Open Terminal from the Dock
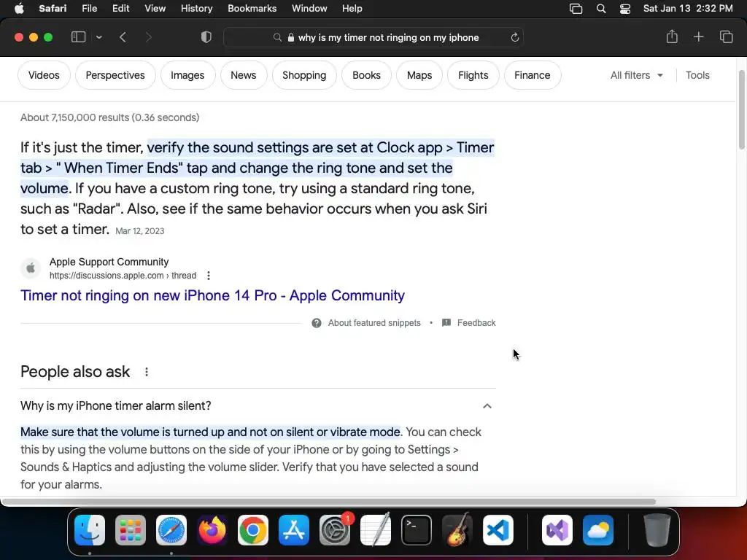Screen dimensions: 747x560 point(417,530)
